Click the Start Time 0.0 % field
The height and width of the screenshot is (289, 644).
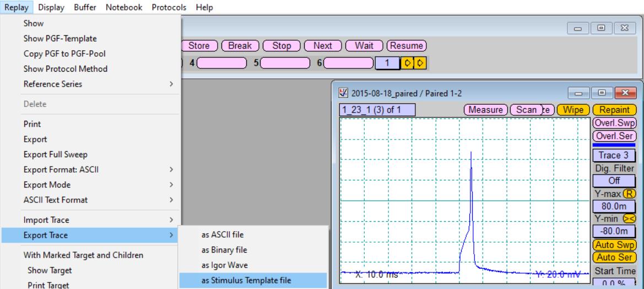(614, 283)
